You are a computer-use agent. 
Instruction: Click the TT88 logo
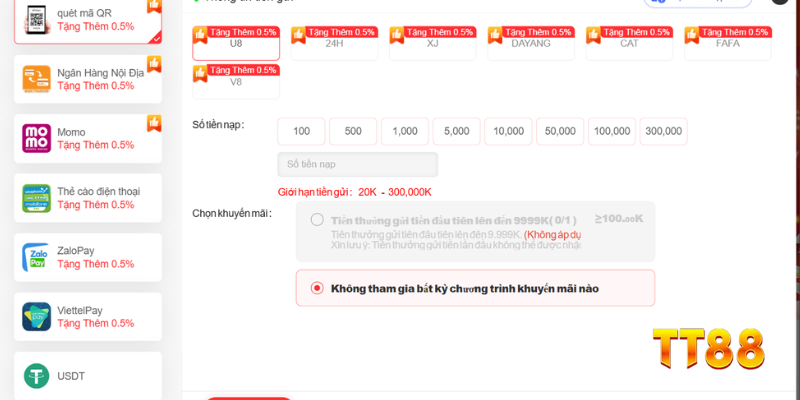[x=708, y=349]
